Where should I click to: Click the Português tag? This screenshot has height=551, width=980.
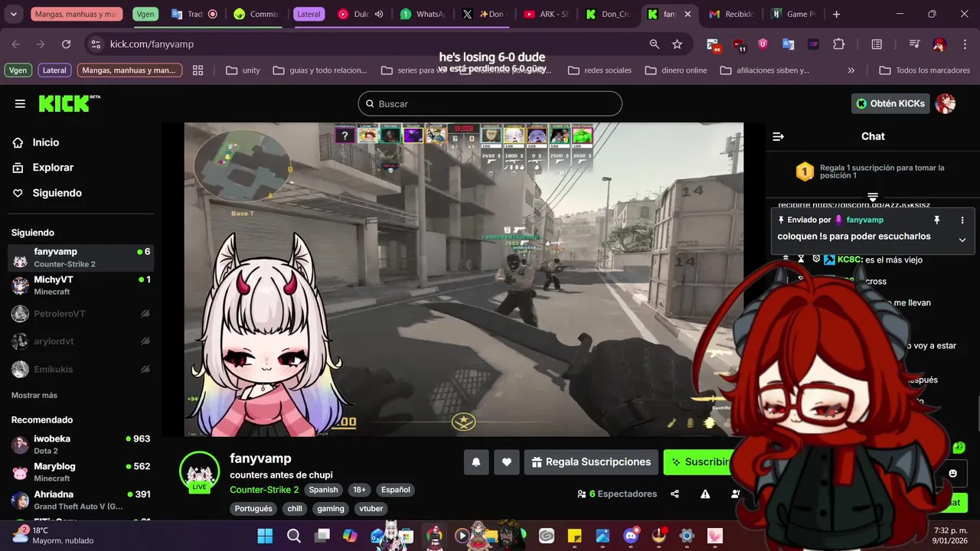pos(253,508)
